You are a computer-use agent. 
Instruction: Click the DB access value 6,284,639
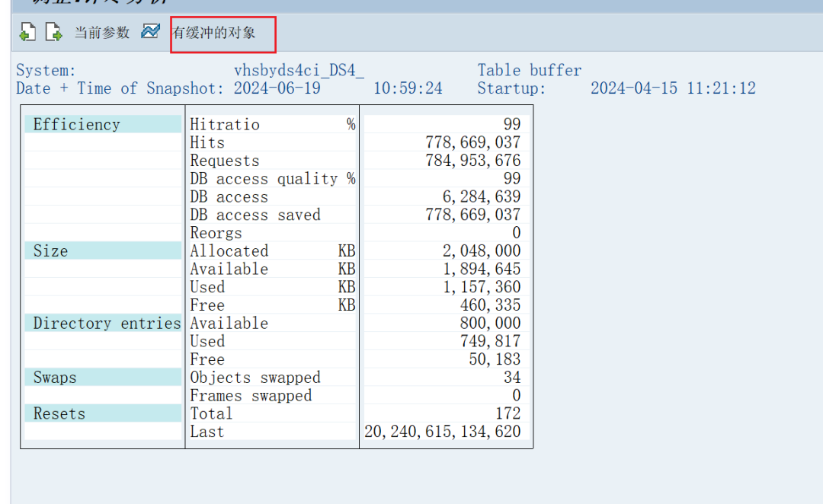pos(482,196)
